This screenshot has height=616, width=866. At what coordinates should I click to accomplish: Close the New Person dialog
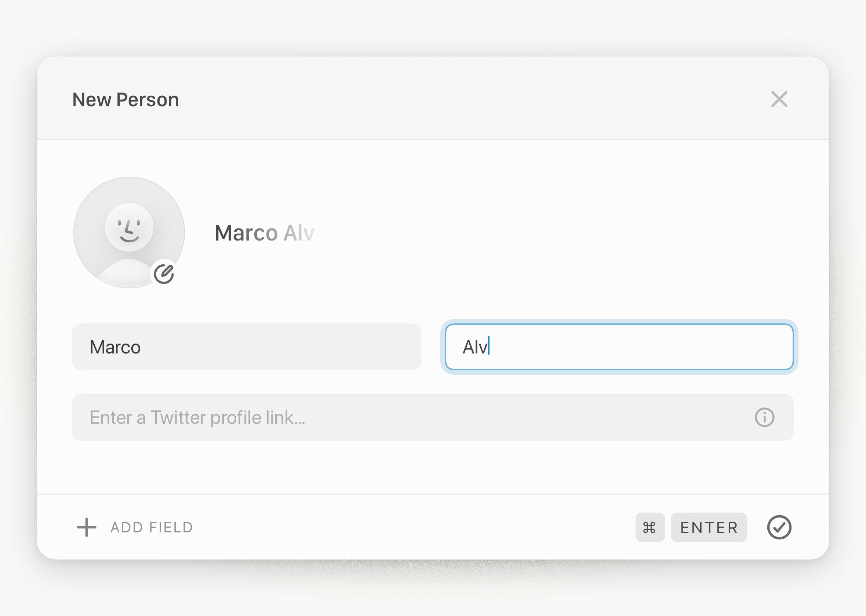point(779,99)
